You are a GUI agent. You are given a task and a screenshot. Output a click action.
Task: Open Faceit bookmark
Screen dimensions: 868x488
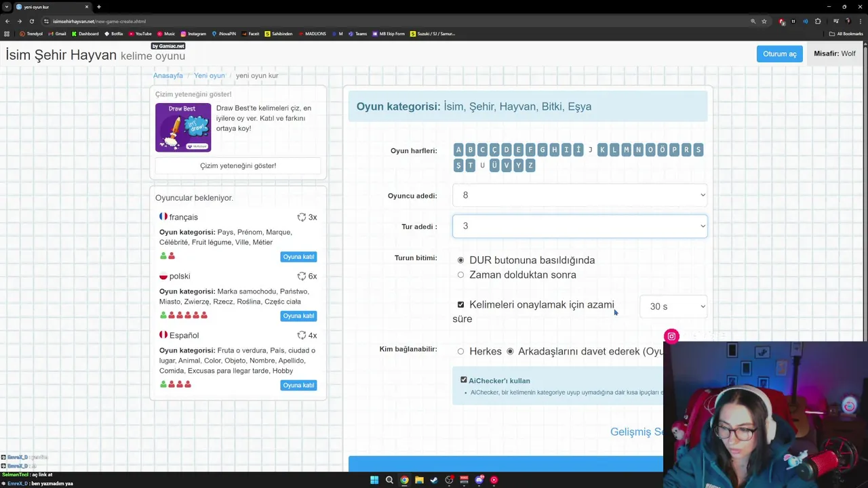tap(250, 34)
